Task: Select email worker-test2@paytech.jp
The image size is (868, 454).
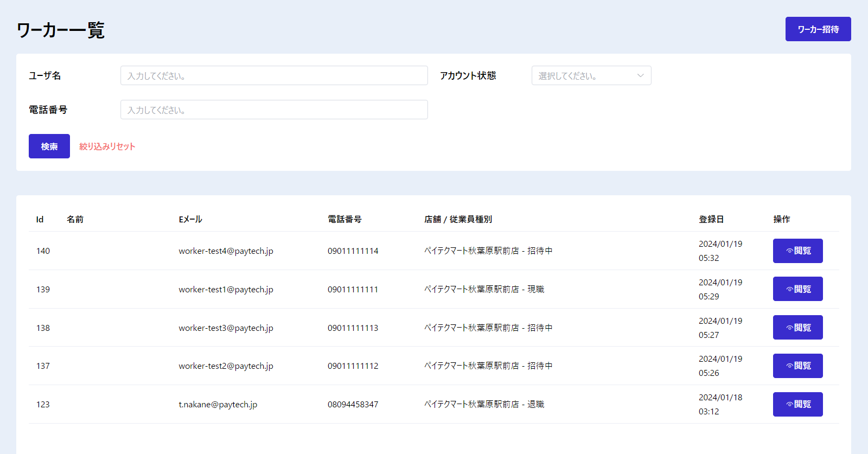Action: tap(226, 366)
